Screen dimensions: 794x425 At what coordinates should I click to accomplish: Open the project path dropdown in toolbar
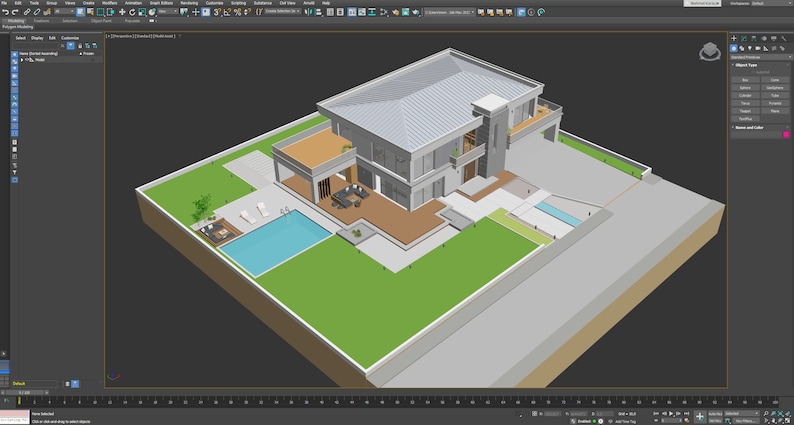[x=449, y=11]
